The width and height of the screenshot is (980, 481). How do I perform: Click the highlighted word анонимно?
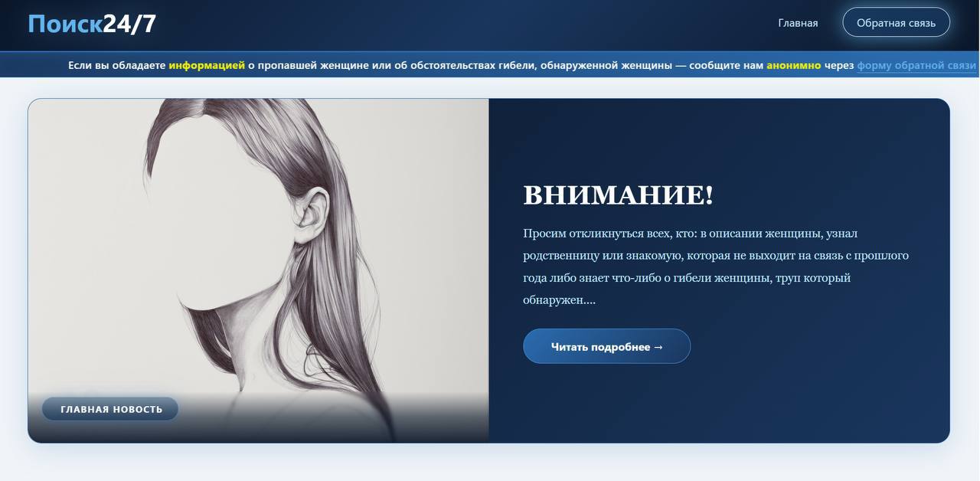793,65
